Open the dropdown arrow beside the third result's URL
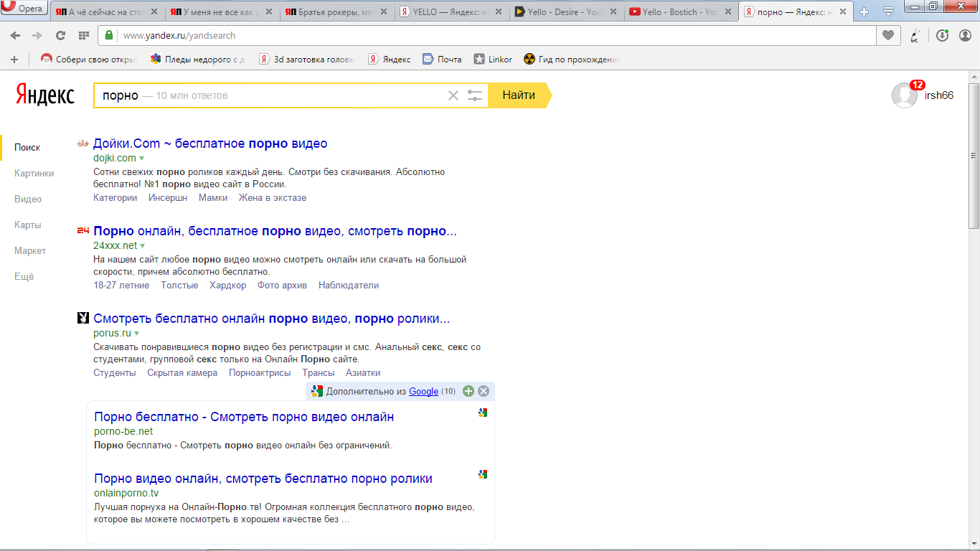The height and width of the screenshot is (551, 980). tap(136, 334)
